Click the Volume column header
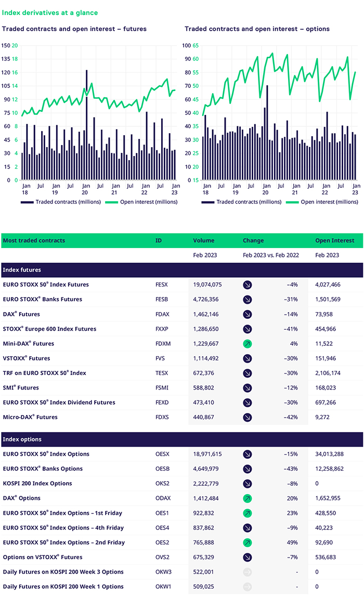This screenshot has height=608, width=364. coord(203,241)
